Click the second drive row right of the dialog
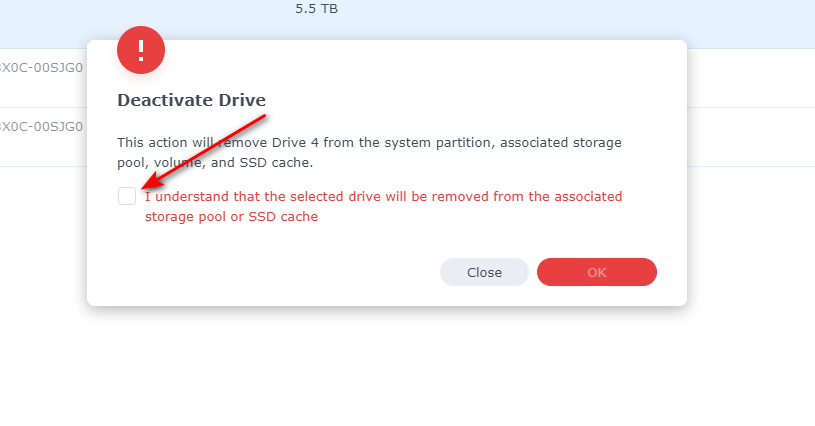 point(751,137)
